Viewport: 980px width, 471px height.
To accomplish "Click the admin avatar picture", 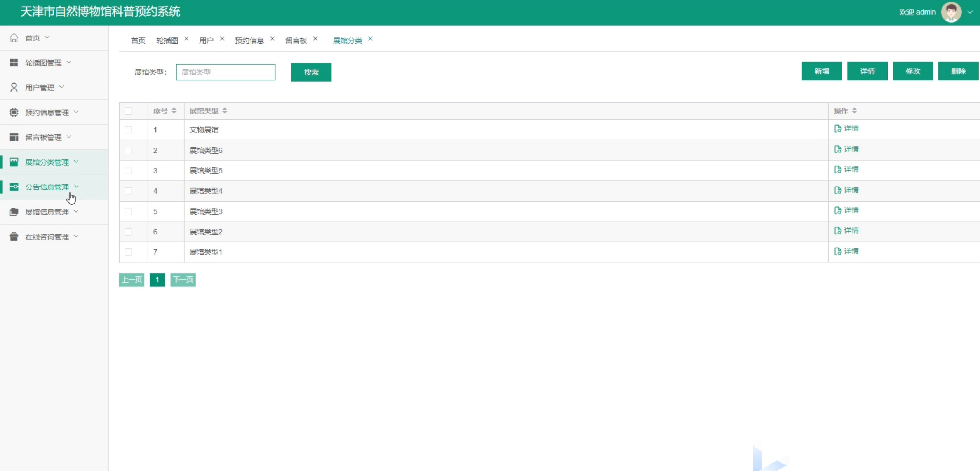I will pos(951,12).
